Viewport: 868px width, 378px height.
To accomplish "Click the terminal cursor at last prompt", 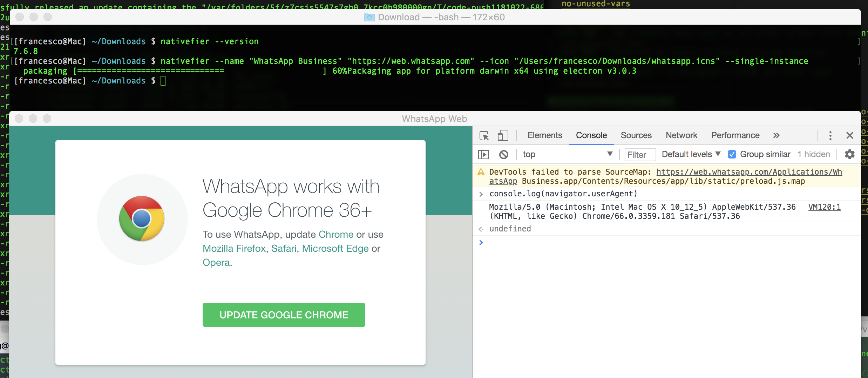I will point(163,81).
